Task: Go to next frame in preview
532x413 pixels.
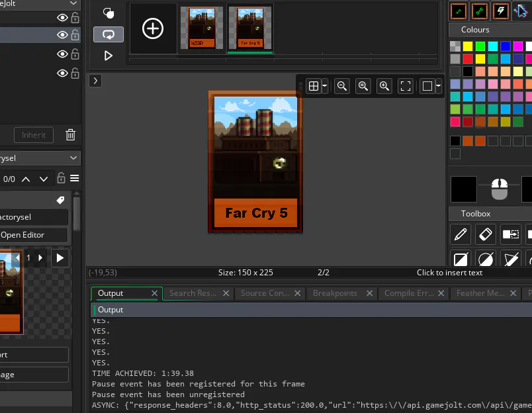Action: pos(40,258)
